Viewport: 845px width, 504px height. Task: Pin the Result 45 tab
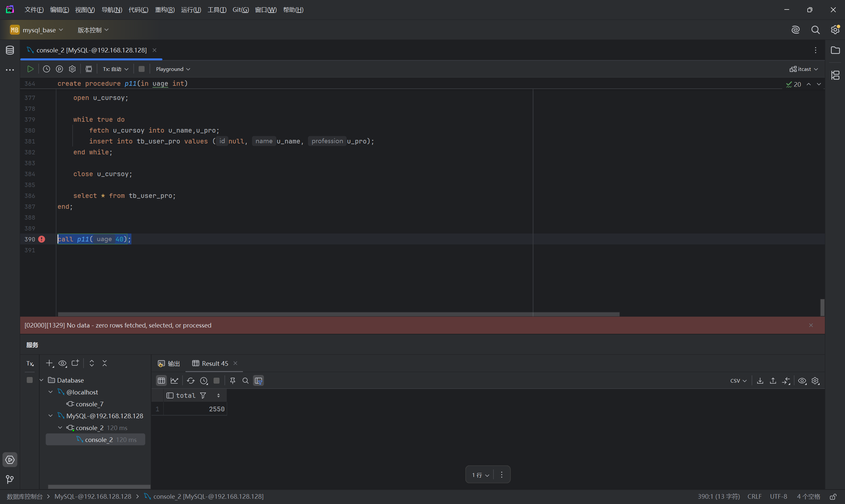(x=233, y=381)
